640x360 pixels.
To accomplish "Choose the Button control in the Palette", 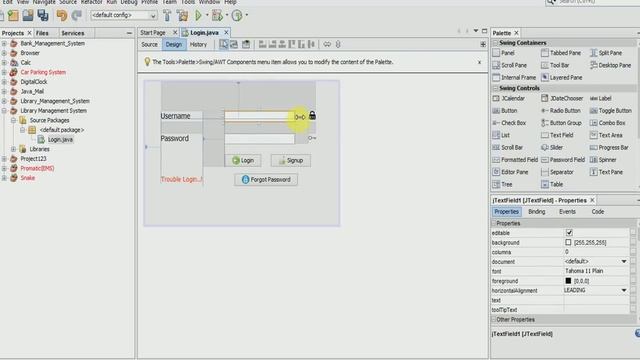I will pos(505,111).
